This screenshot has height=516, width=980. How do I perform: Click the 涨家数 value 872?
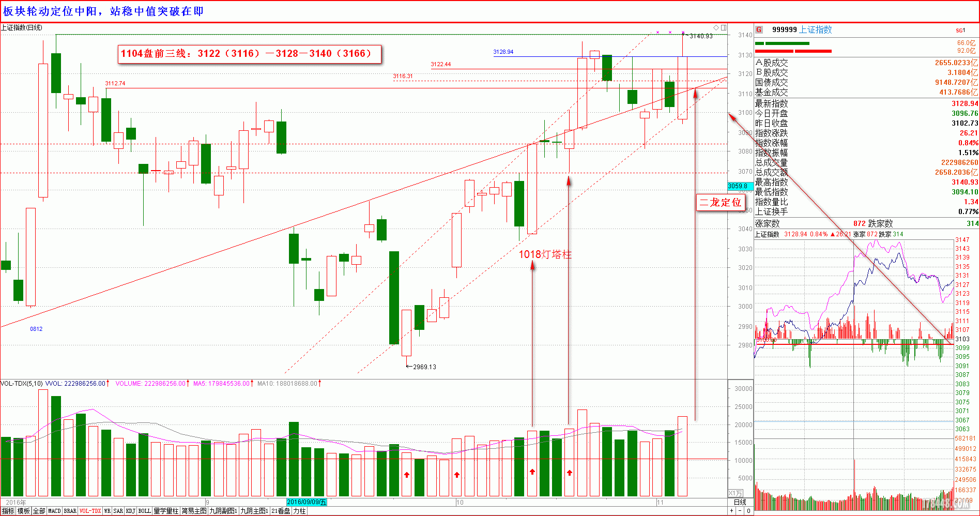tap(859, 223)
